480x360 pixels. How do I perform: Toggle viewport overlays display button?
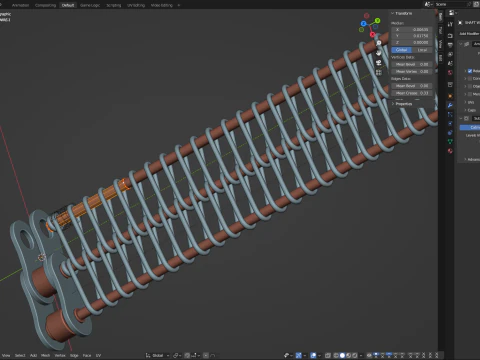(x=313, y=355)
